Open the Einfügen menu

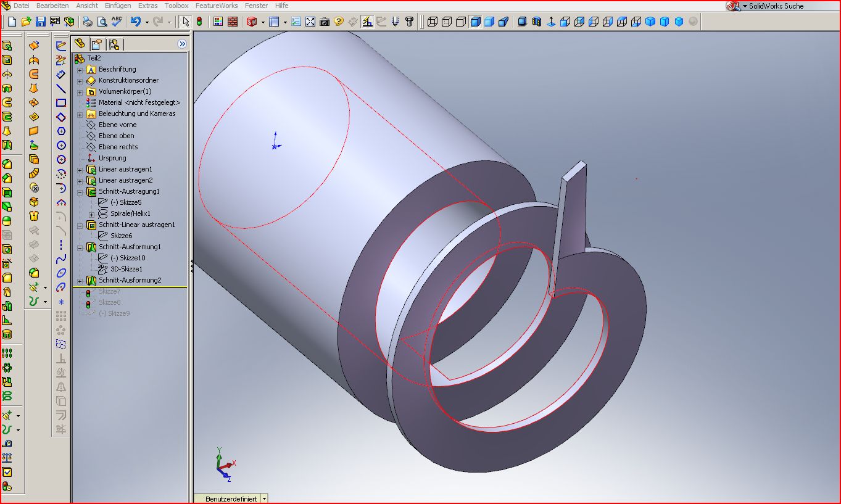117,6
